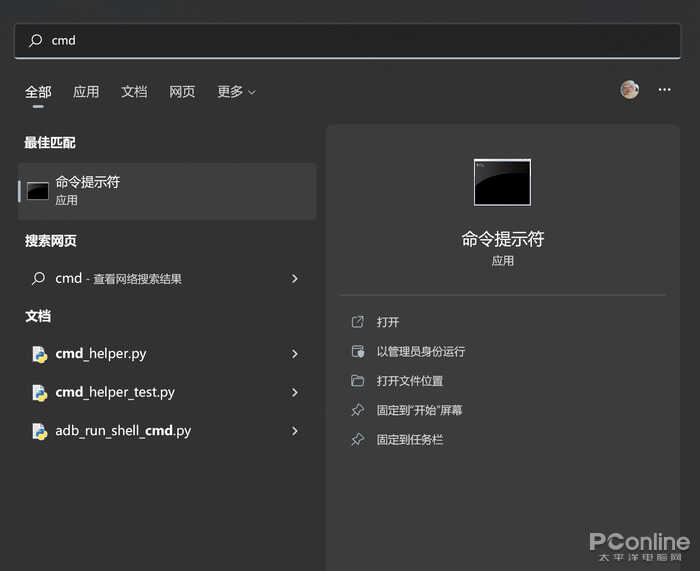Switch to the 文档 tab
The image size is (700, 571).
click(134, 92)
